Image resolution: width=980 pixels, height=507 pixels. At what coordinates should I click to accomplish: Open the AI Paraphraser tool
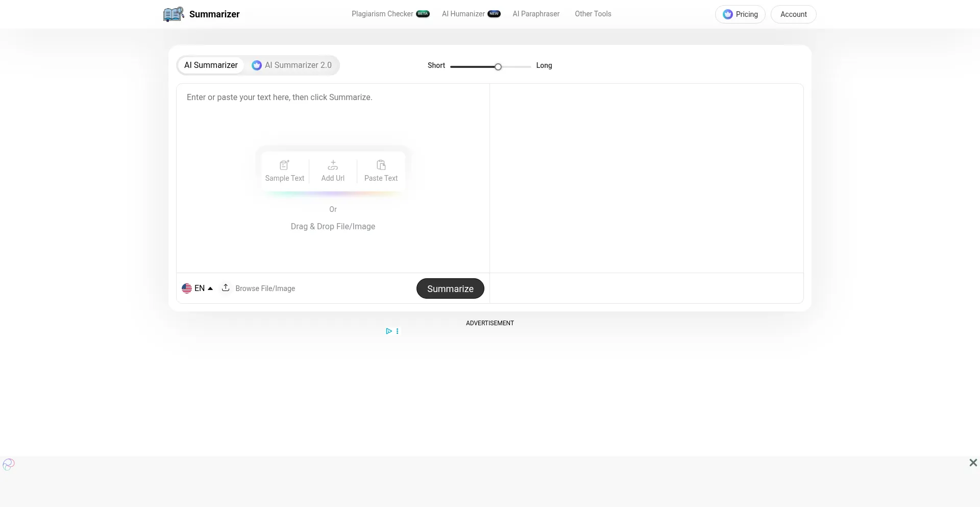(x=536, y=14)
